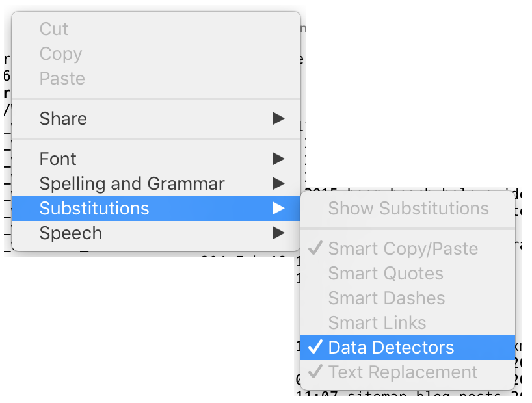Screen dimensions: 532x403
Task: Turn on Smart Links option
Action: point(408,323)
